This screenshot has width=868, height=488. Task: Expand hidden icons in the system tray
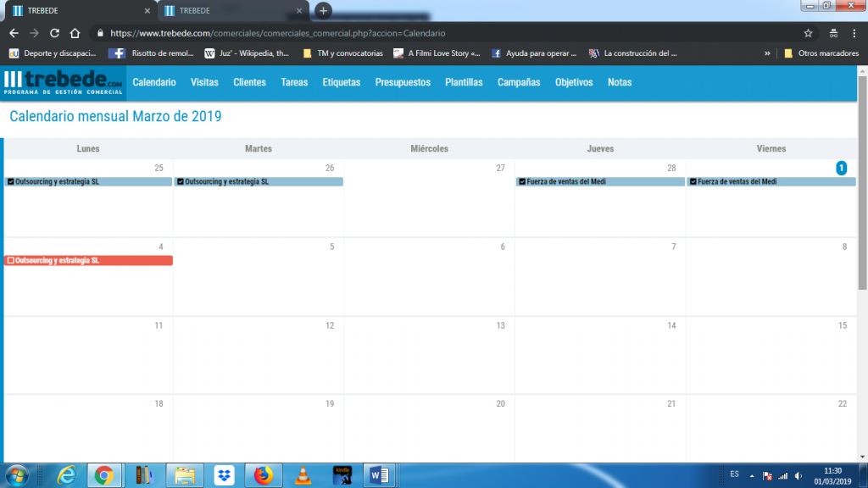coord(750,475)
